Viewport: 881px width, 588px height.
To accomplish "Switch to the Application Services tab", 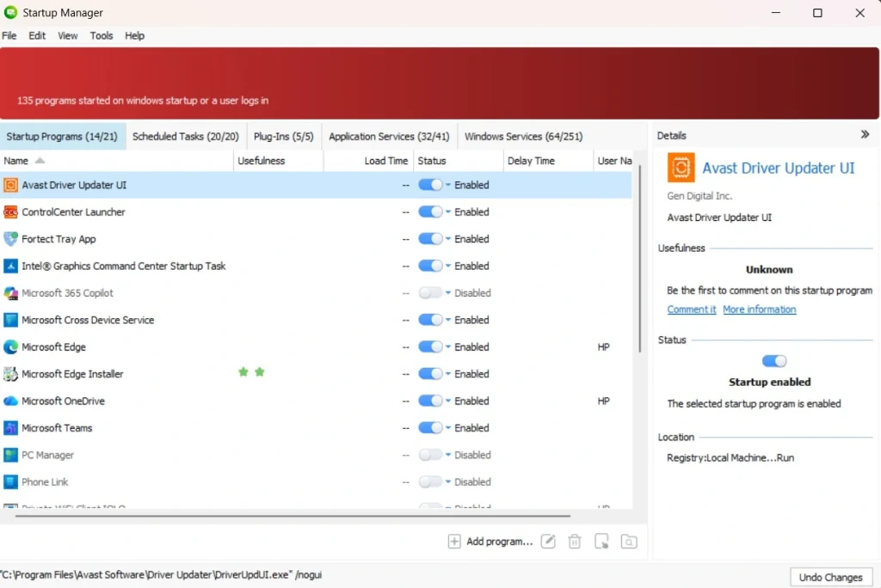I will click(389, 137).
